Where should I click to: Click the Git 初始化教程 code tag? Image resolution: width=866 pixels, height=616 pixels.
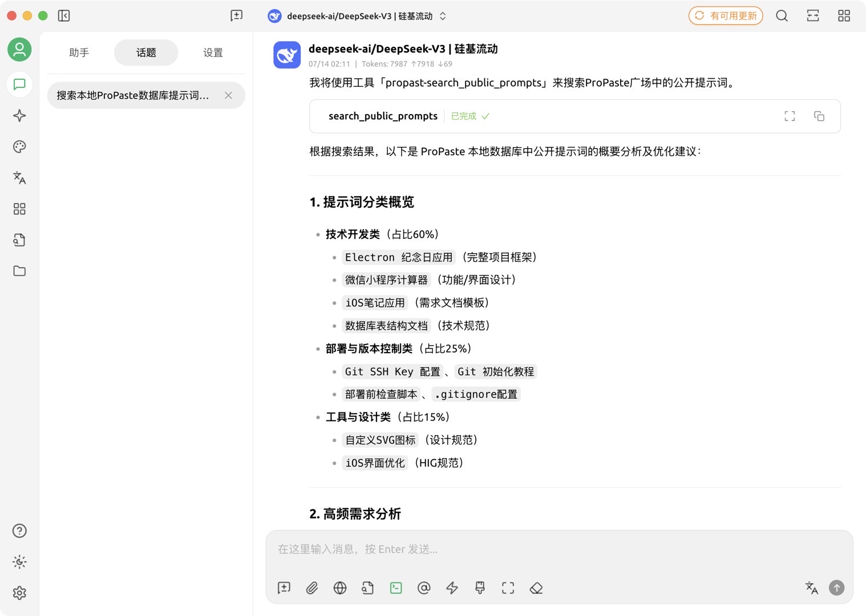(496, 371)
